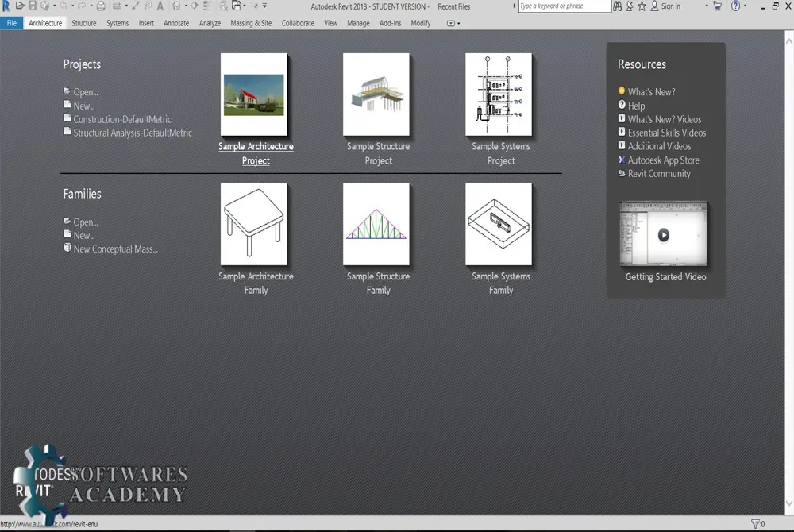Image resolution: width=794 pixels, height=532 pixels.
Task: Open the Additional Videos link
Action: (x=659, y=146)
